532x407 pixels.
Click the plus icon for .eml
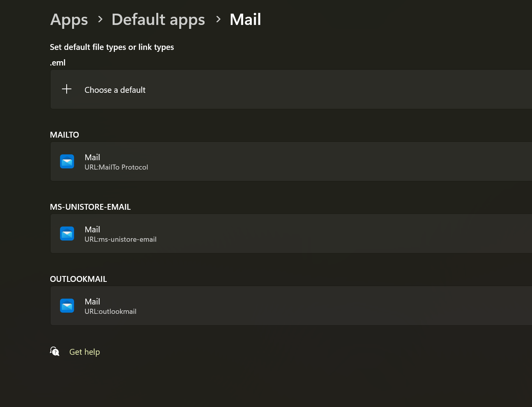(67, 89)
